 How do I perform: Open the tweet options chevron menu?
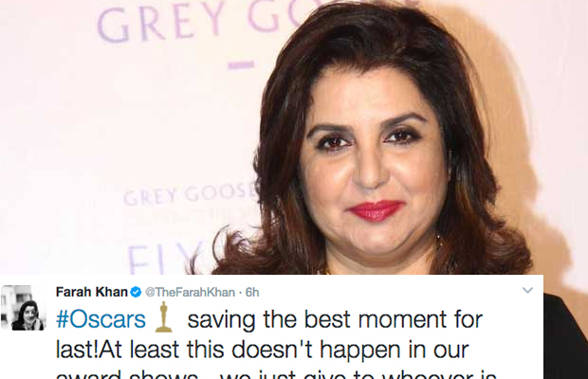[x=527, y=290]
